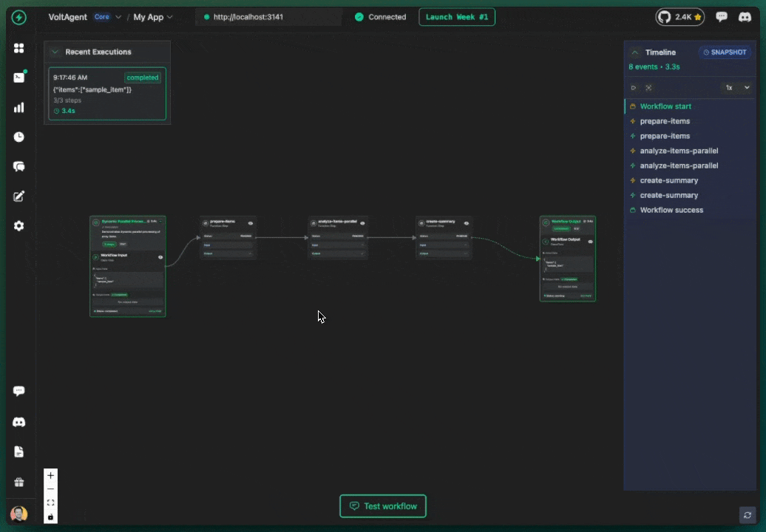Click the http://localhost:3141 URL field
This screenshot has height=532, width=766.
[269, 17]
